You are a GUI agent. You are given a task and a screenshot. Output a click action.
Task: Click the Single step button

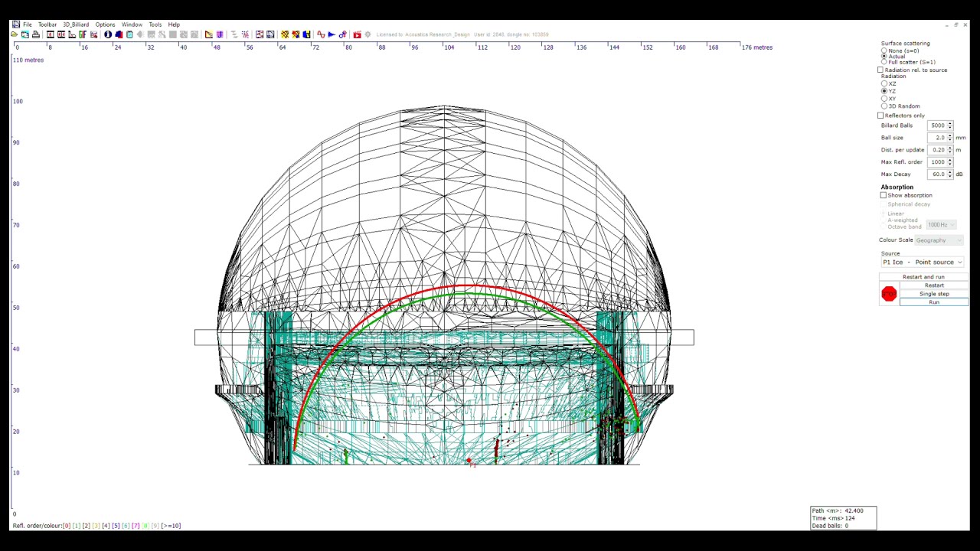click(x=934, y=294)
